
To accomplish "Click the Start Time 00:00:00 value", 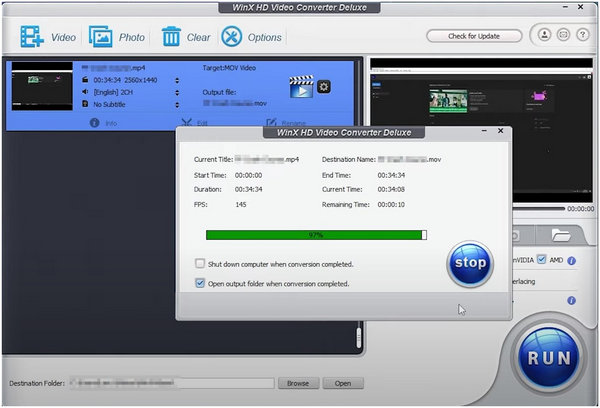I will (x=248, y=175).
